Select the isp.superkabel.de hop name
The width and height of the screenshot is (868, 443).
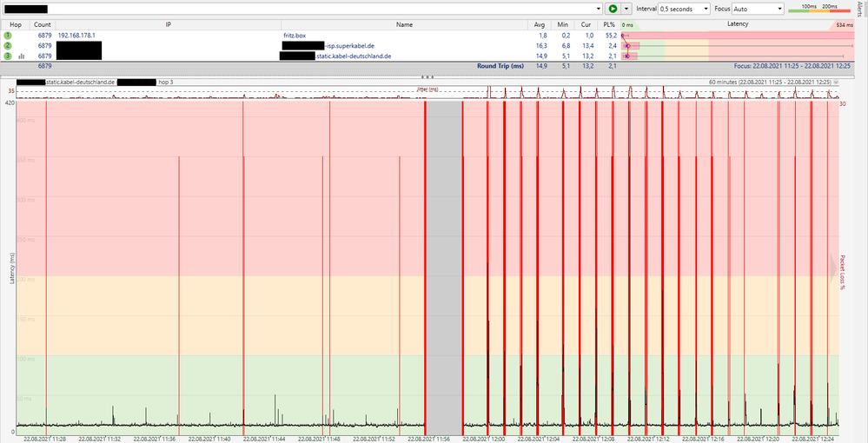coord(350,45)
